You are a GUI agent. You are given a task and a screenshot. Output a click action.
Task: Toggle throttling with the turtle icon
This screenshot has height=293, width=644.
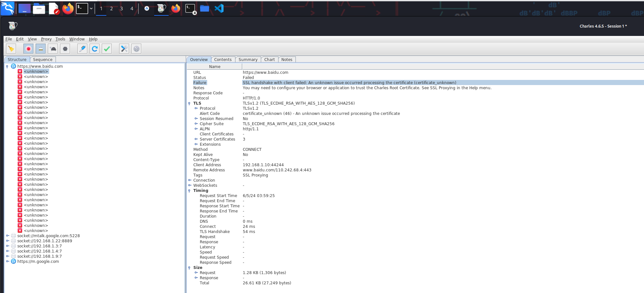click(53, 49)
